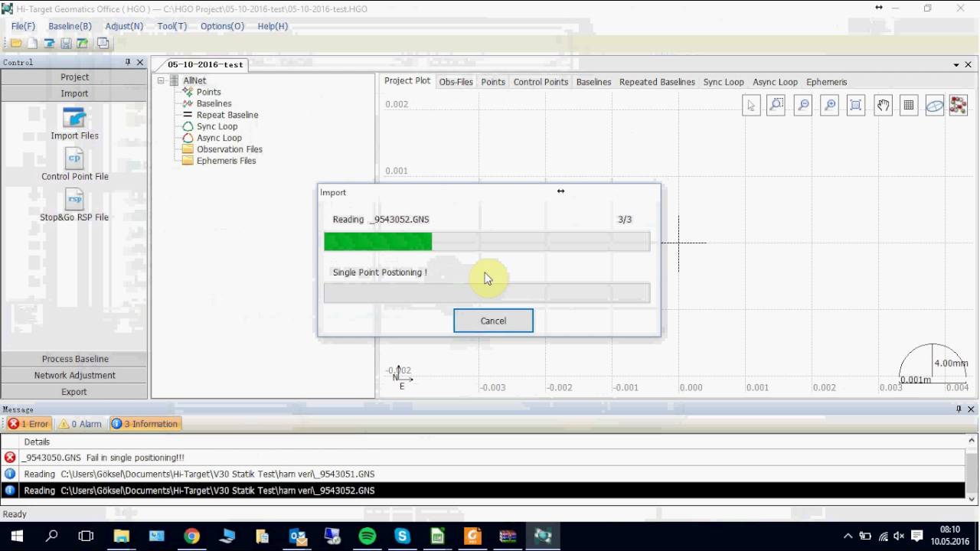Image resolution: width=980 pixels, height=551 pixels.
Task: Open the Control Point File icon
Action: [74, 165]
